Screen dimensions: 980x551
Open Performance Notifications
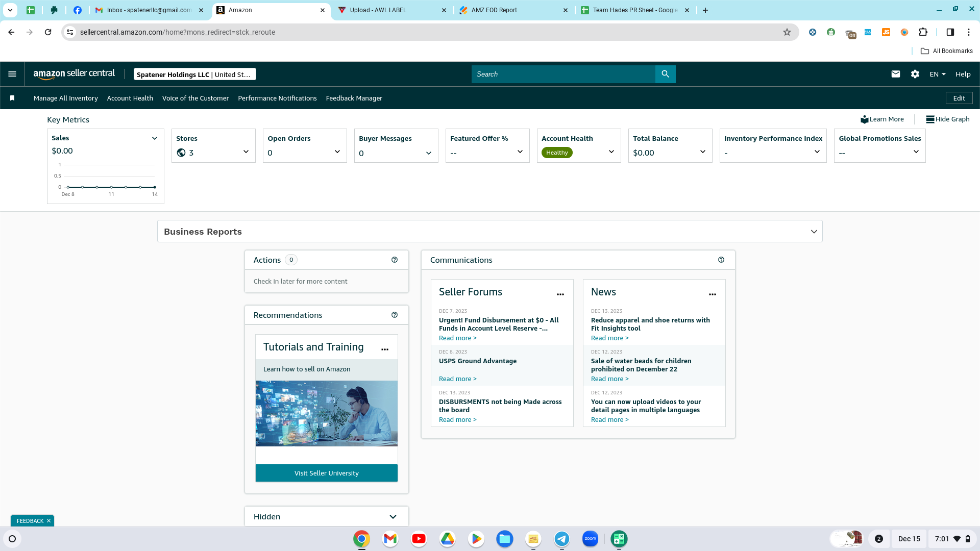(x=277, y=98)
